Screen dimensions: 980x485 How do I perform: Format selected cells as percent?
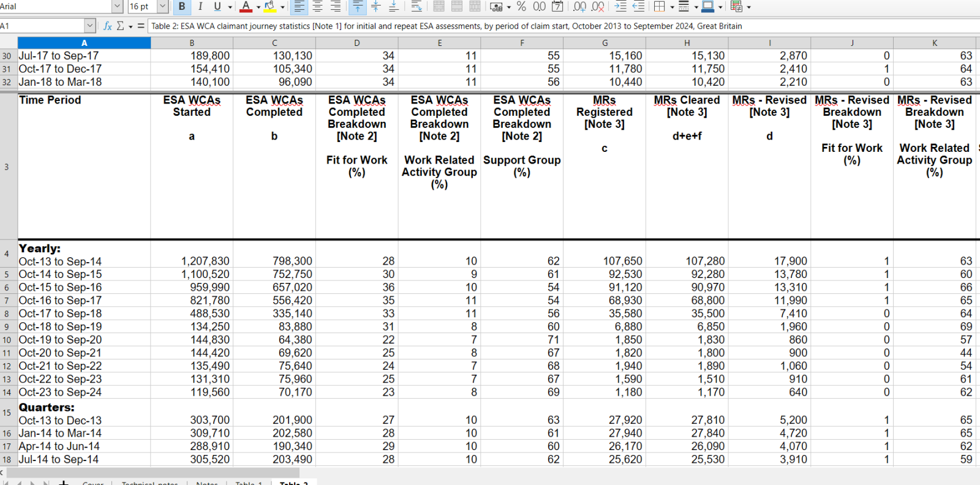[x=521, y=7]
